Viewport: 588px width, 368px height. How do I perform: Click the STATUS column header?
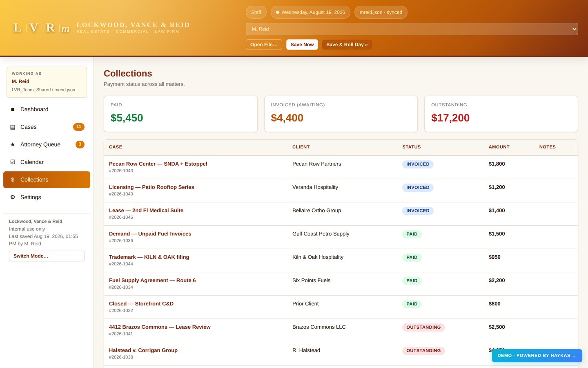coord(412,147)
